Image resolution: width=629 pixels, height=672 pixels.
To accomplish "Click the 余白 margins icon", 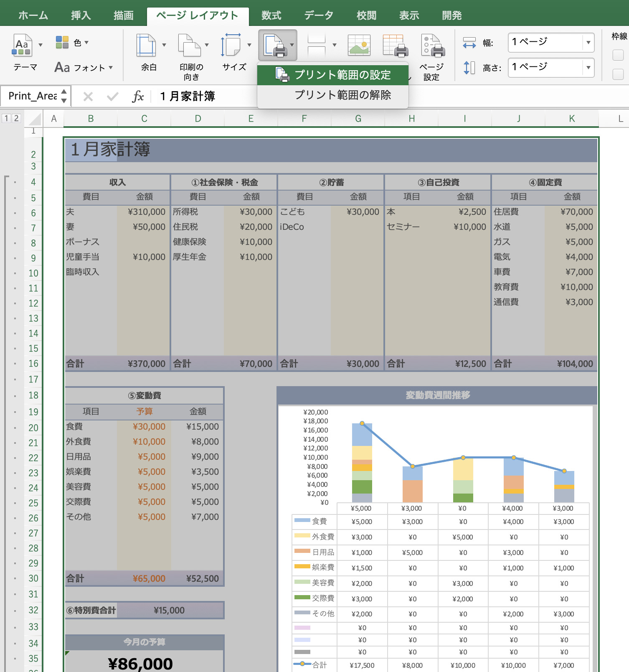I will tap(146, 45).
